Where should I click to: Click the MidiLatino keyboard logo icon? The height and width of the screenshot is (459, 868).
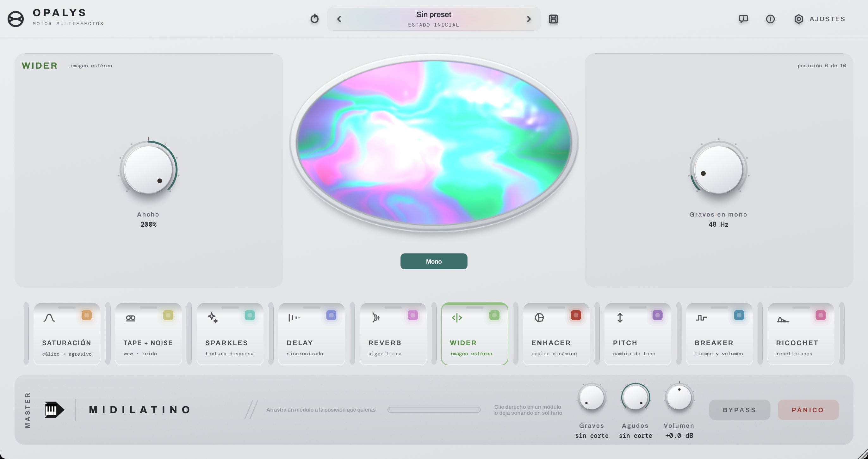[x=54, y=409]
